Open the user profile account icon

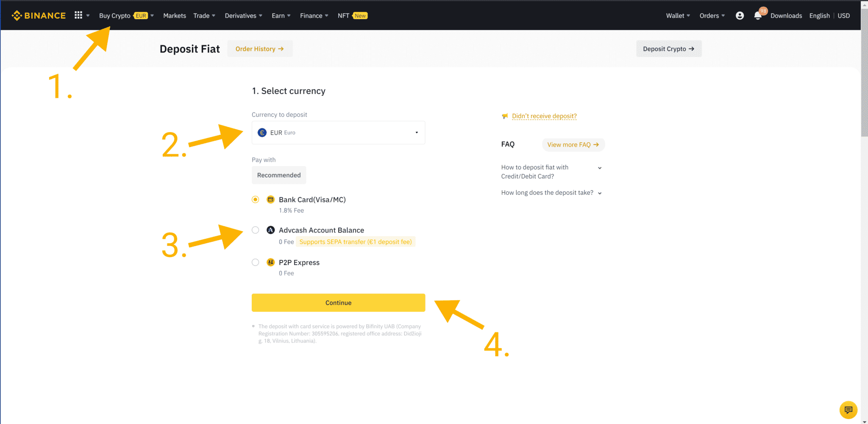click(x=740, y=16)
